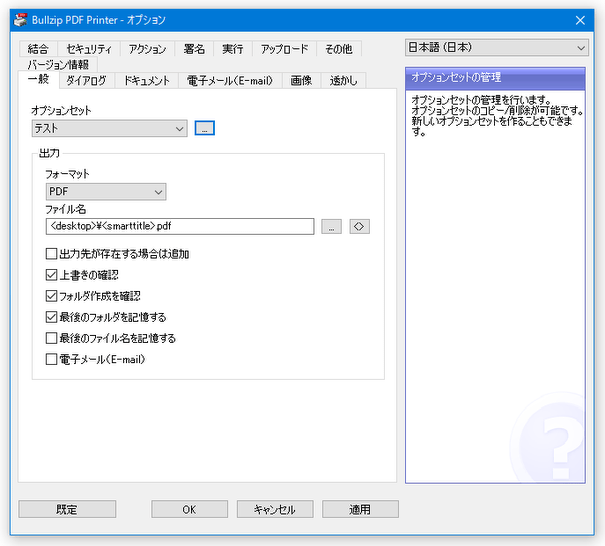Open the 実行 tab

coord(233,49)
